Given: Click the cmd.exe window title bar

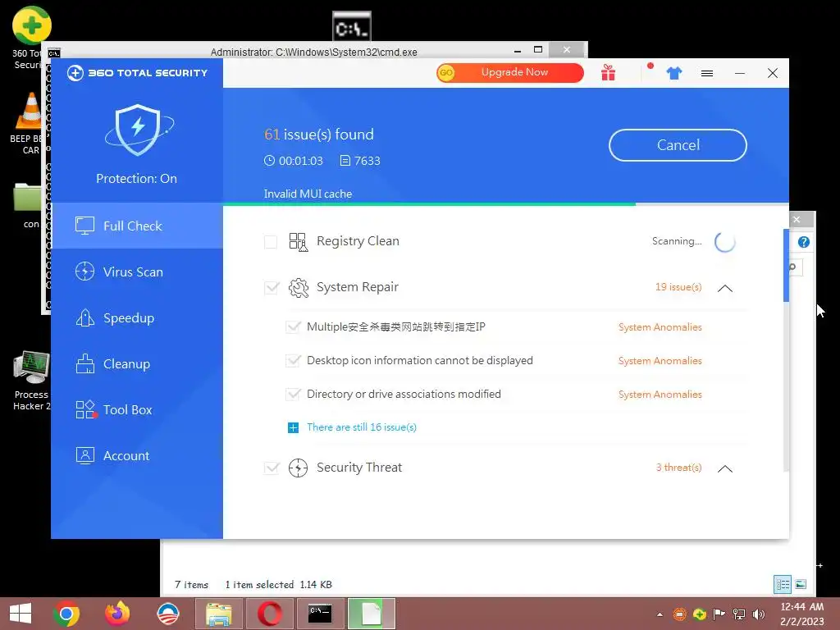Looking at the screenshot, I should click(x=314, y=52).
